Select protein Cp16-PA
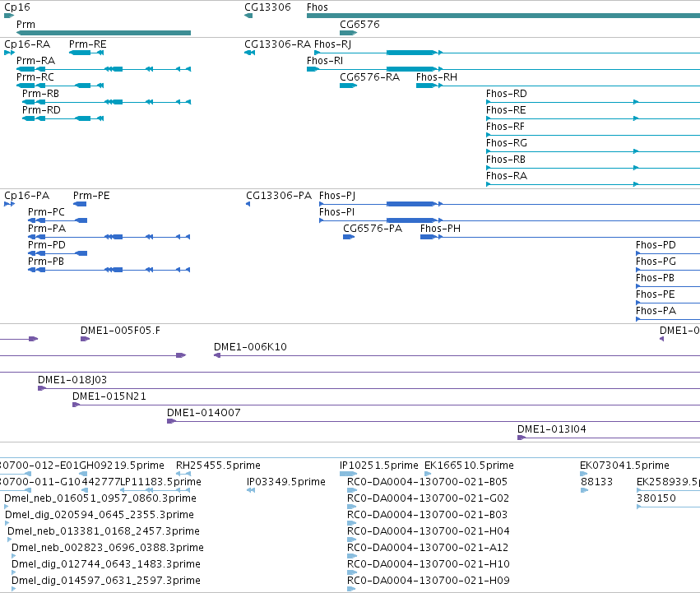 click(x=9, y=204)
